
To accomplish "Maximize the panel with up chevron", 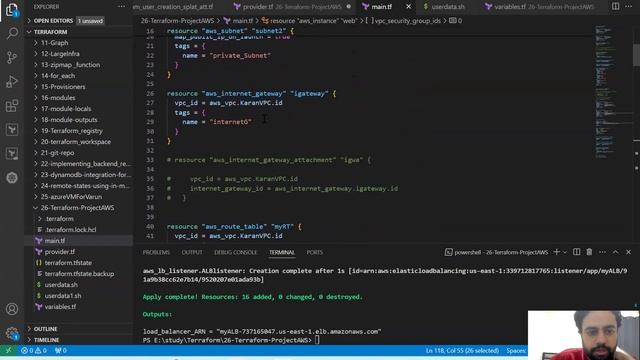I will 616,252.
